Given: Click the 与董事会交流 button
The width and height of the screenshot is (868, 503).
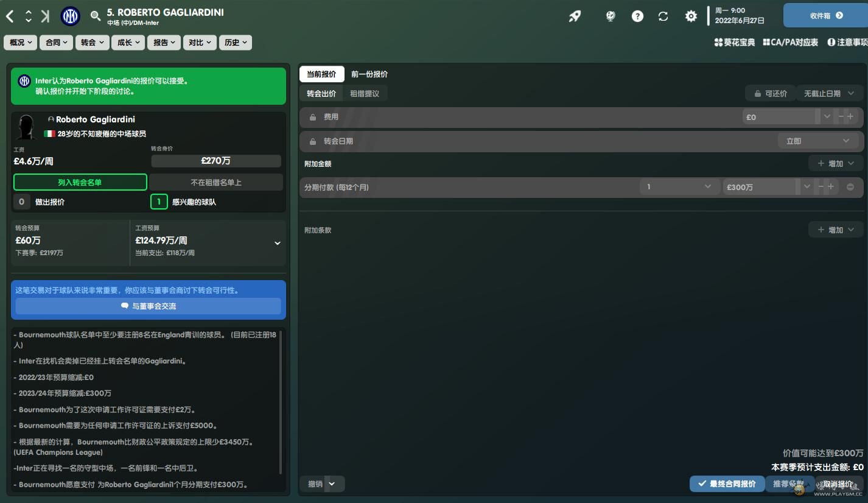Looking at the screenshot, I should 148,306.
